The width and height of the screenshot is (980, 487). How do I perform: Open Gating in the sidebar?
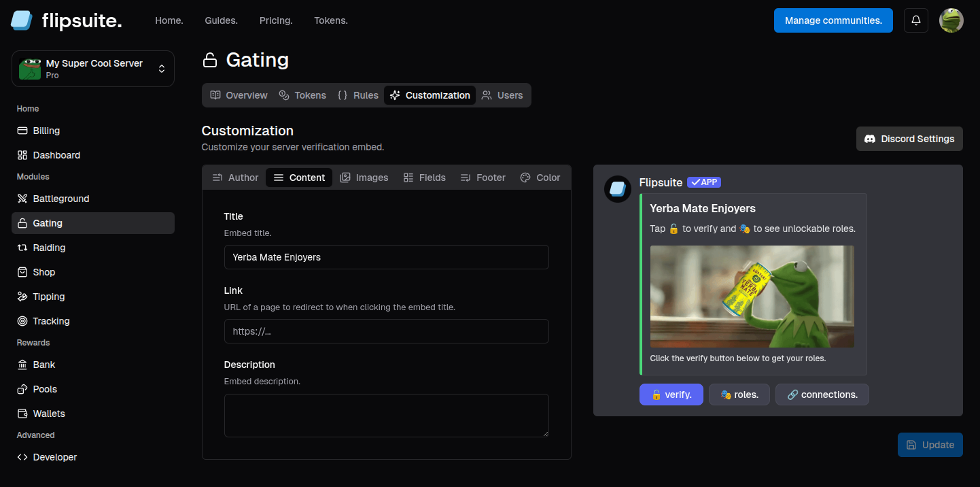point(93,223)
